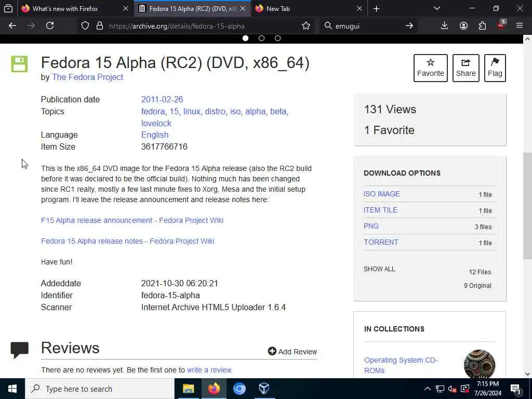Open the 9 Original files link
The image size is (532, 399).
click(x=477, y=286)
